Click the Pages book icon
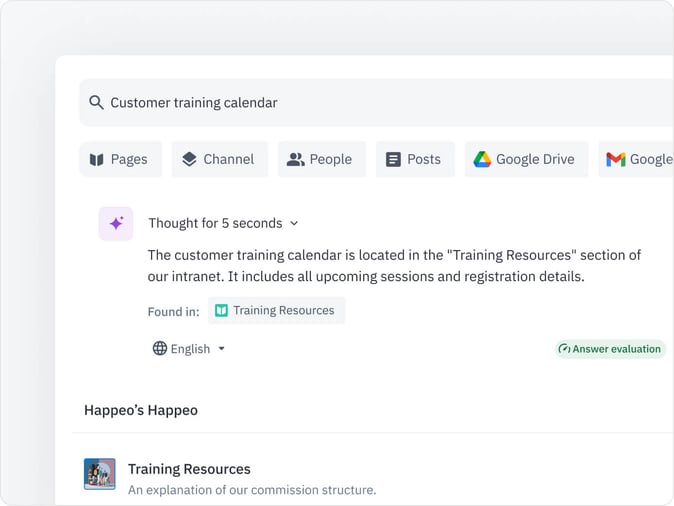Viewport: 674px width, 506px height. (97, 159)
